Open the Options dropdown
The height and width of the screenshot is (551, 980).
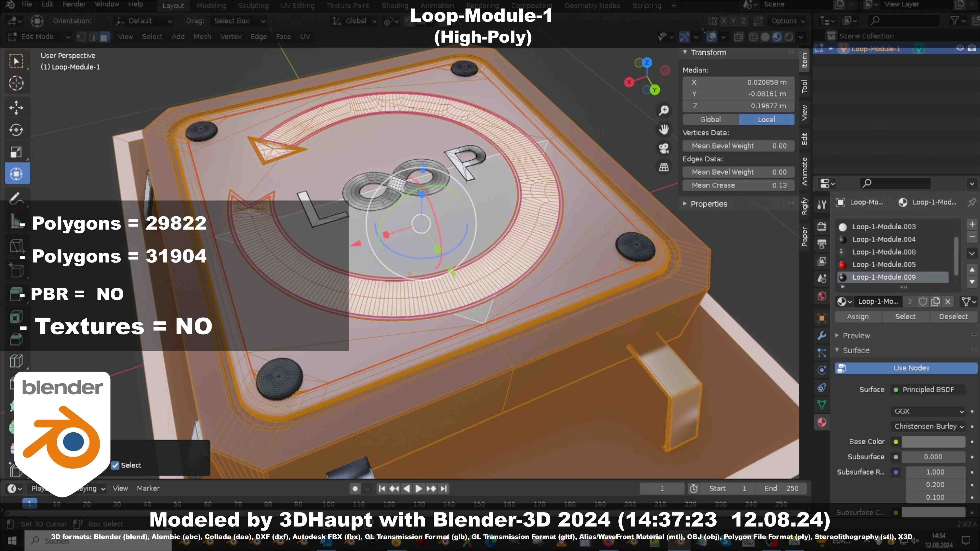[x=788, y=21]
